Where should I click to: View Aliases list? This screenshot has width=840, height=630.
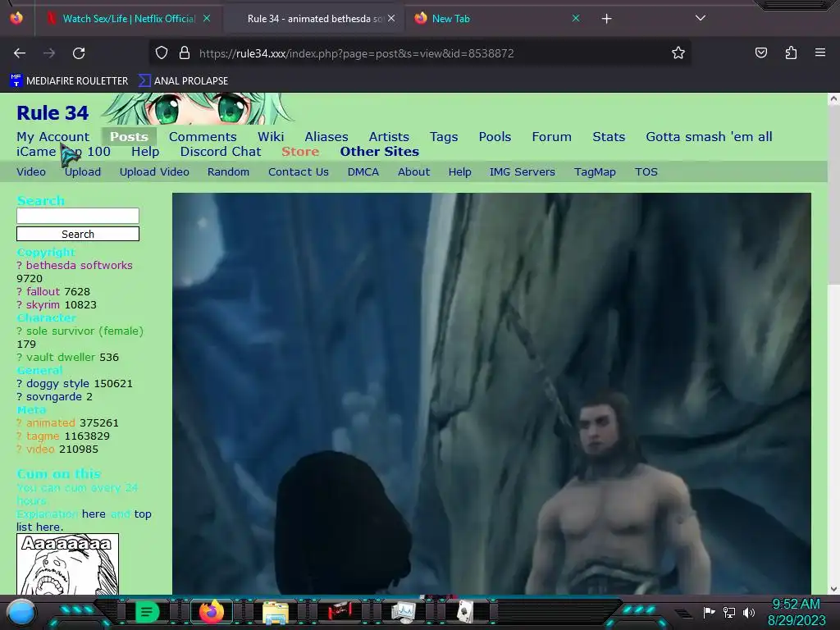[x=326, y=137]
